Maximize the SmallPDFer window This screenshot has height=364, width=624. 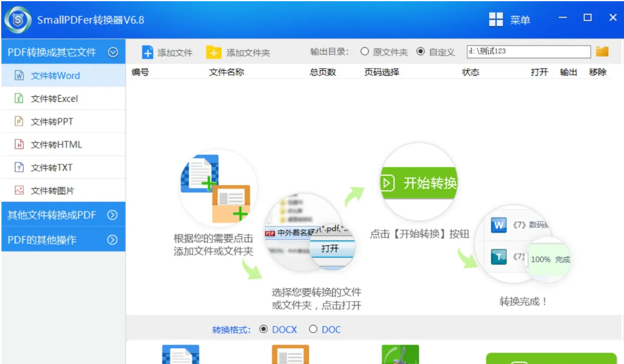pyautogui.click(x=587, y=17)
